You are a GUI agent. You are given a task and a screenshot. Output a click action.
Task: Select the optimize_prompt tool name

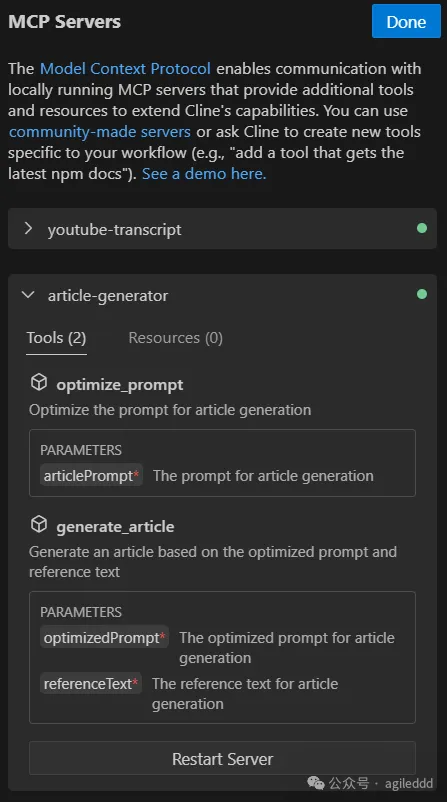coord(120,385)
